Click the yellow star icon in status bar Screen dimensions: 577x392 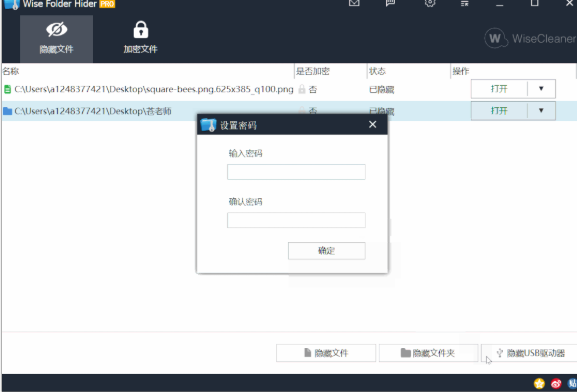[539, 384]
